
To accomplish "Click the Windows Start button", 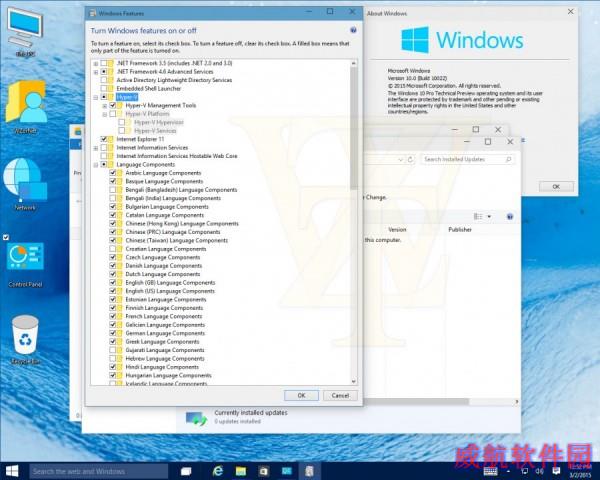I will point(12,471).
